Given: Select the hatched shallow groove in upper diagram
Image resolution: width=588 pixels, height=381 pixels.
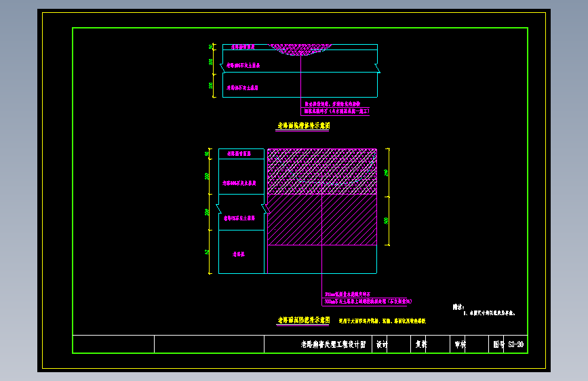Looking at the screenshot, I should tap(300, 49).
